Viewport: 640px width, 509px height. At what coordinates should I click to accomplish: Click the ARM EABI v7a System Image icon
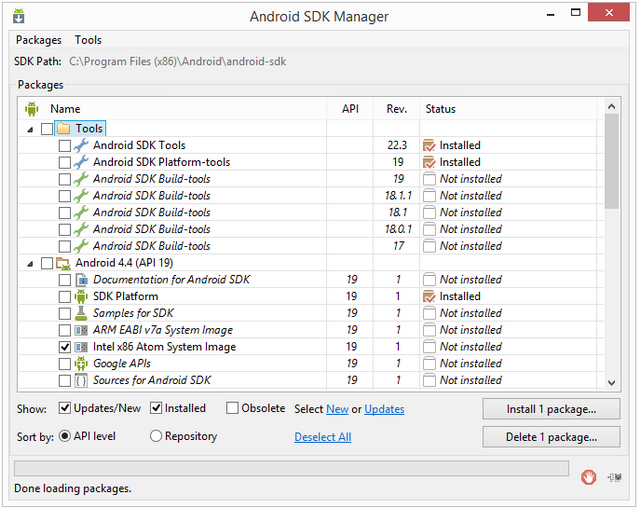(81, 330)
